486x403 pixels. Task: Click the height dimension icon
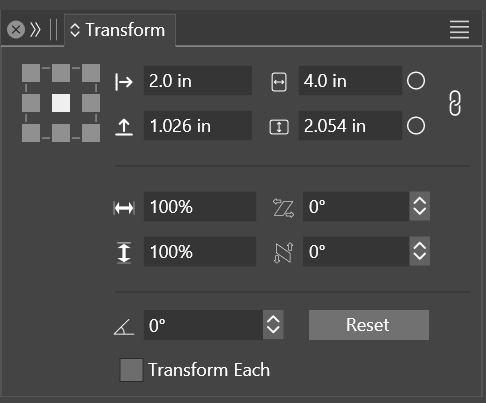(x=279, y=127)
